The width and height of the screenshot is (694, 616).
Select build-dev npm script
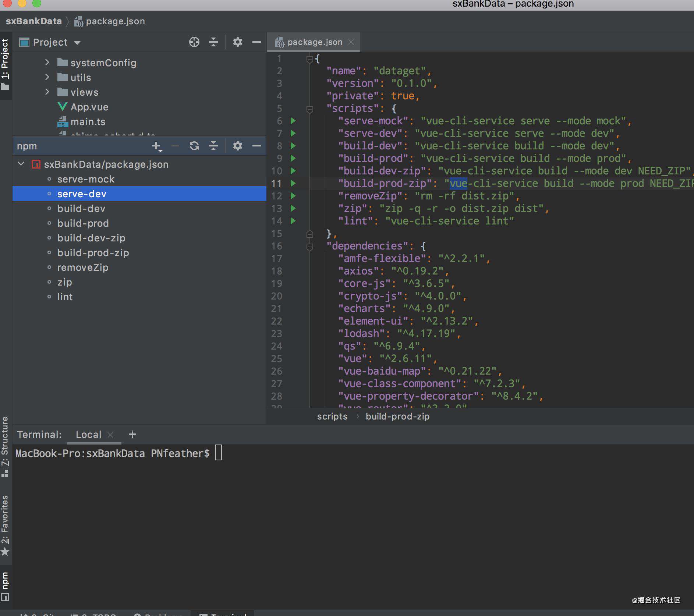[x=81, y=209]
